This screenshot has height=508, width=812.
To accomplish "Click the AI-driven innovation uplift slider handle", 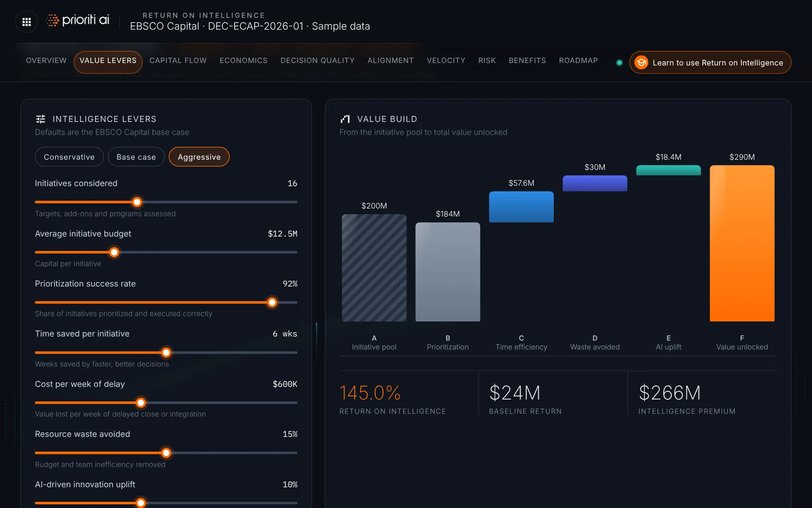I will (x=141, y=503).
